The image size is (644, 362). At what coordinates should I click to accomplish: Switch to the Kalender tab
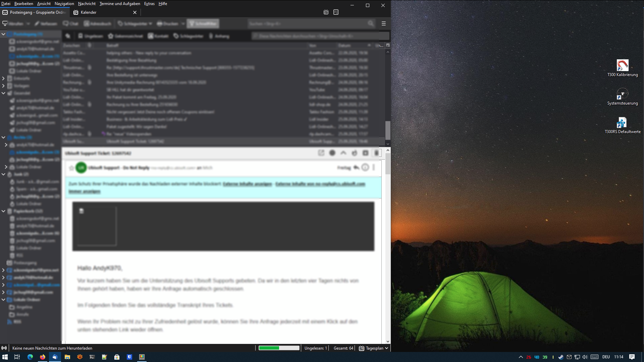(89, 12)
